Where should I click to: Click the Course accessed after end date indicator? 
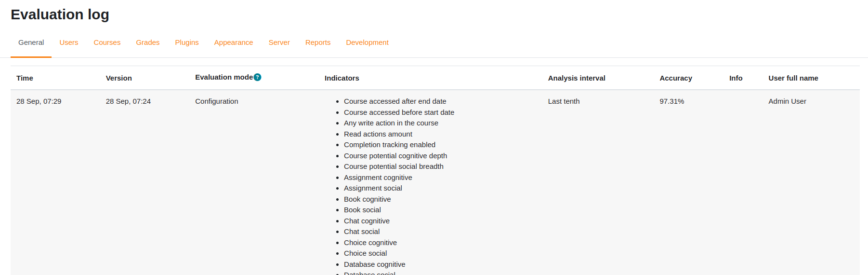(395, 101)
